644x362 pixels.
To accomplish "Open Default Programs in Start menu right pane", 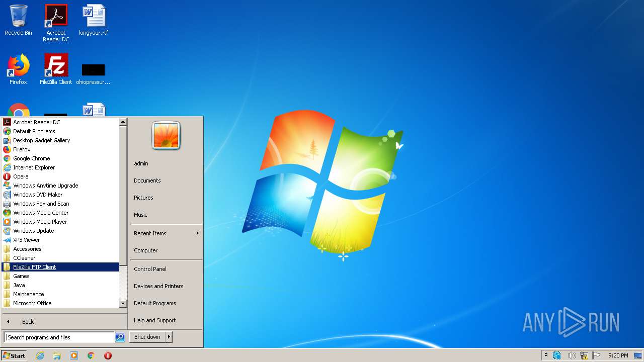I will (166, 303).
